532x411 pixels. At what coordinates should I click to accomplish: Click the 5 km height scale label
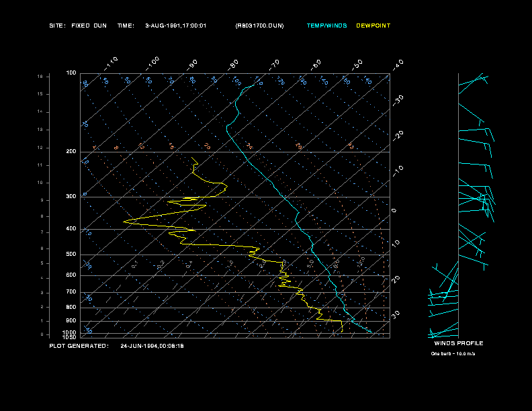(x=42, y=263)
